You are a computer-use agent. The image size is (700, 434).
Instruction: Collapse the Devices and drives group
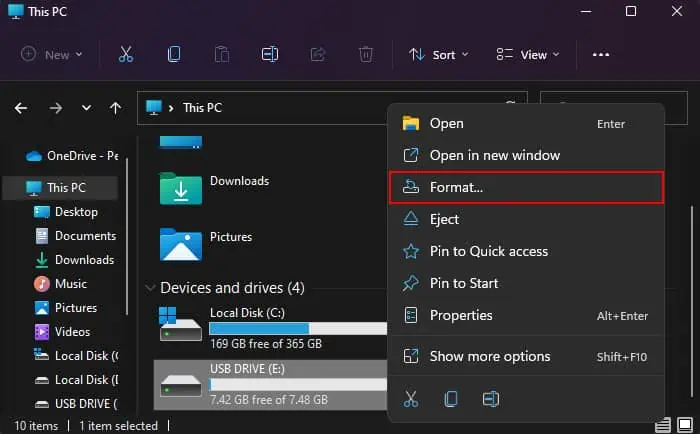click(x=150, y=288)
